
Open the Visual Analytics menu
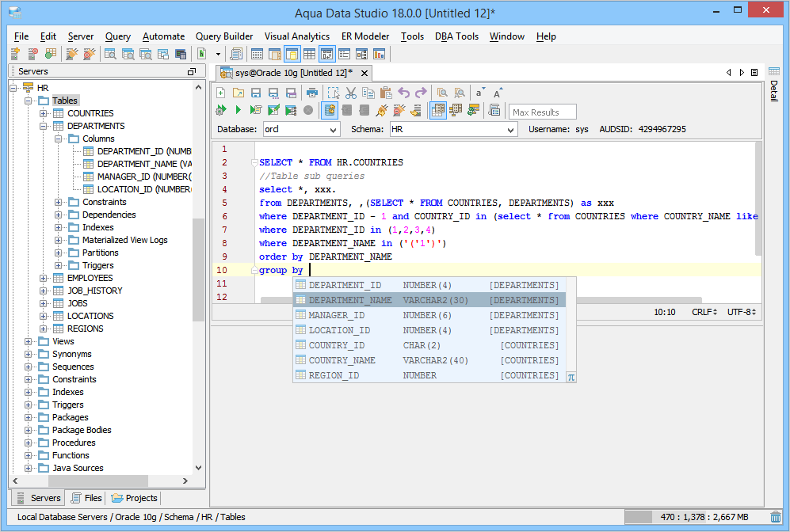(x=297, y=36)
